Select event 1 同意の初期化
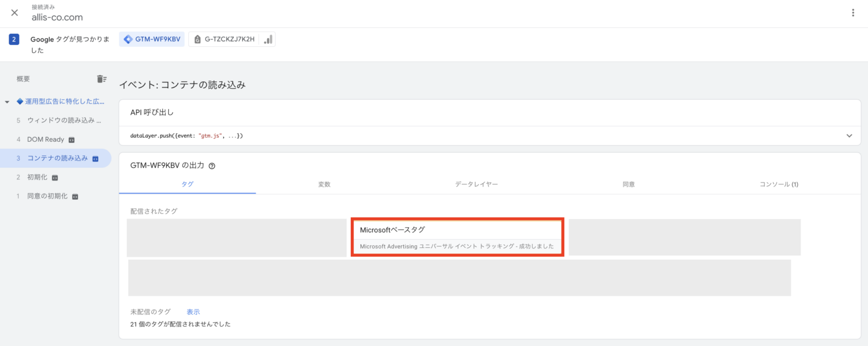The height and width of the screenshot is (346, 868). (x=47, y=196)
